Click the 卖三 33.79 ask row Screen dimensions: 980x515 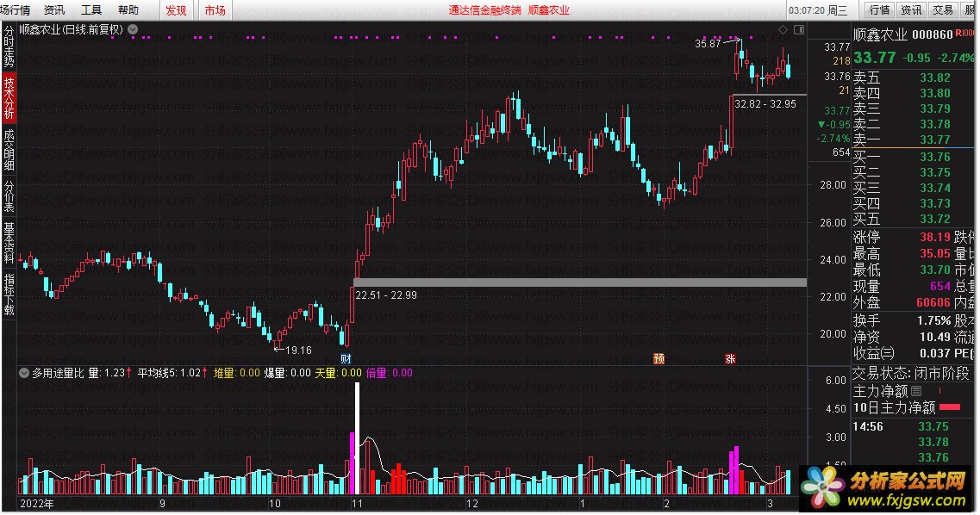(x=913, y=109)
